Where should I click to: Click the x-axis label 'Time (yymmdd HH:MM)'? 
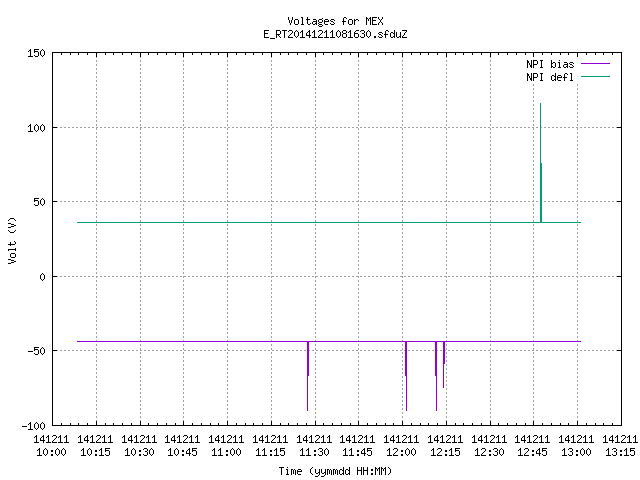click(x=335, y=471)
